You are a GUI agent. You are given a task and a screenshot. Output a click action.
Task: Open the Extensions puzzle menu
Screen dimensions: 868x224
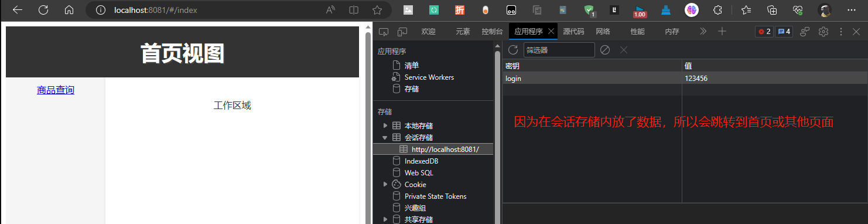[717, 10]
